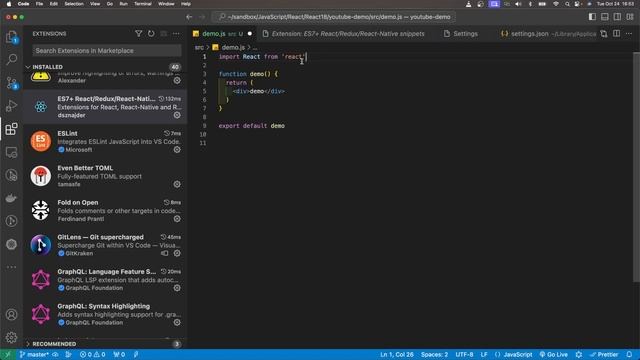Open manage gear for GitLens extension

[177, 253]
